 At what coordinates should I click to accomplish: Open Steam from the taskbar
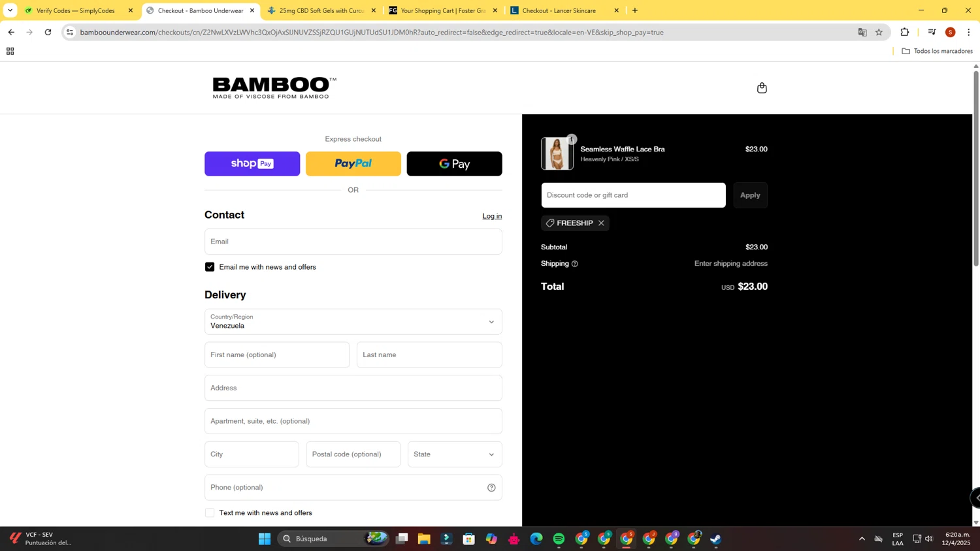point(716,539)
